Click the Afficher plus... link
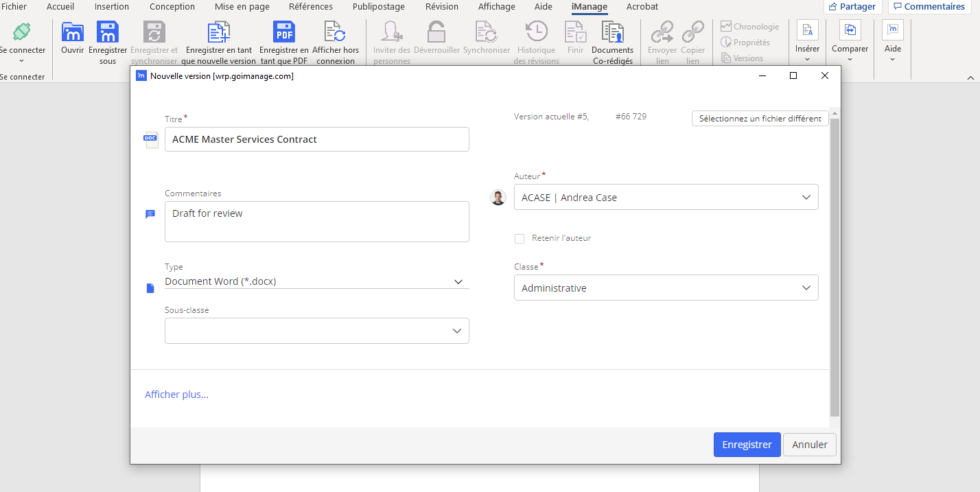Image resolution: width=980 pixels, height=492 pixels. [x=176, y=395]
